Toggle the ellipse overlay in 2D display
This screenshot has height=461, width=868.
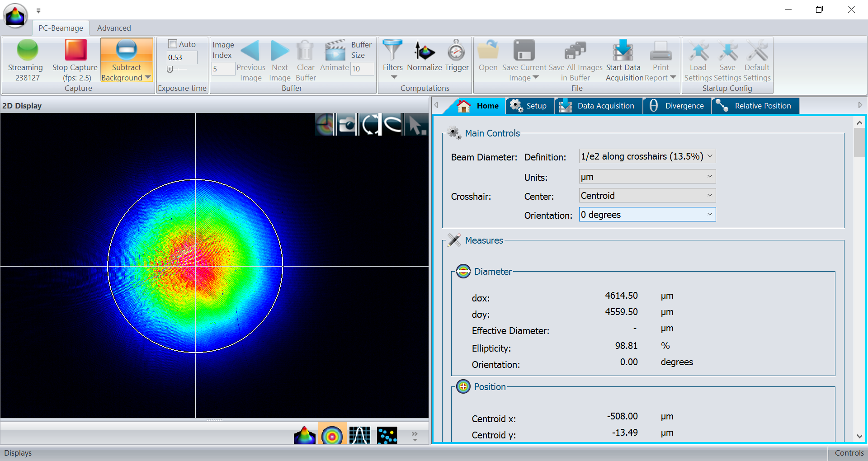(392, 125)
